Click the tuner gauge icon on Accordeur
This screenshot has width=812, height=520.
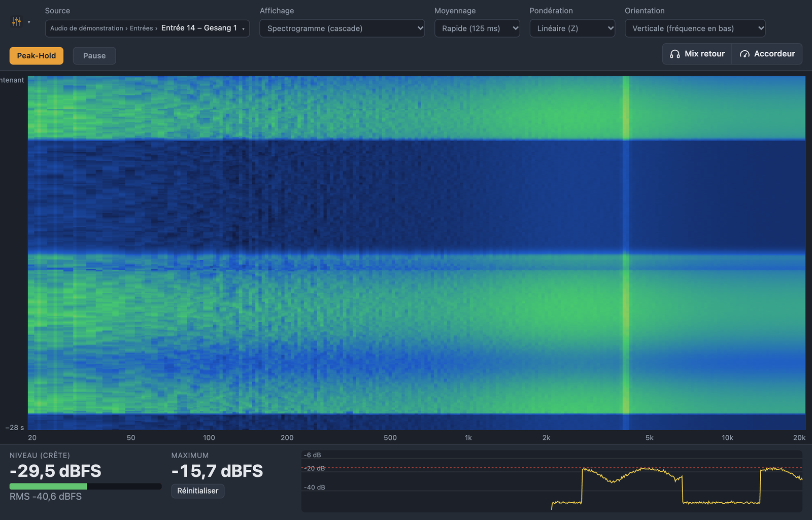pos(745,54)
